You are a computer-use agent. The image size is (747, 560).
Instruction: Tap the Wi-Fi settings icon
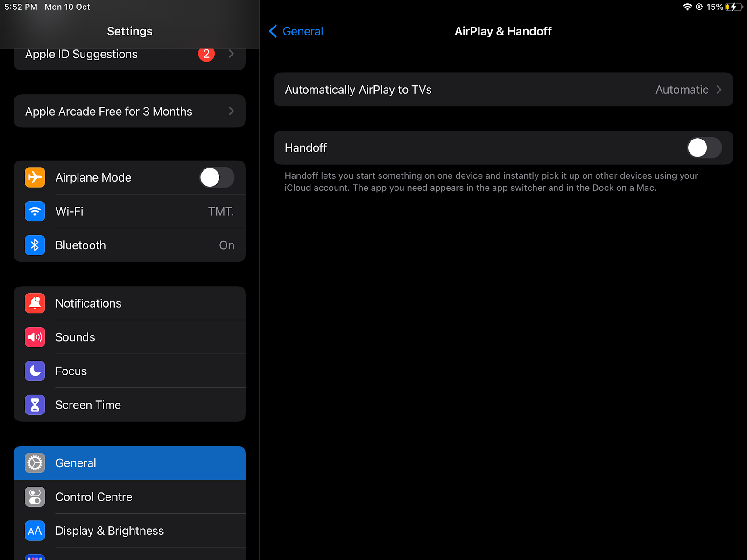pos(35,211)
